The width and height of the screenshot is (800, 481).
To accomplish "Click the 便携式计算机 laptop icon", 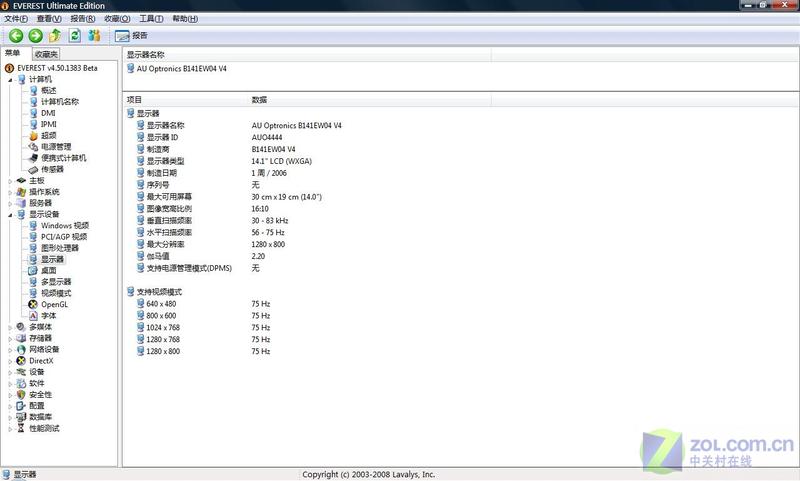I will 33,158.
